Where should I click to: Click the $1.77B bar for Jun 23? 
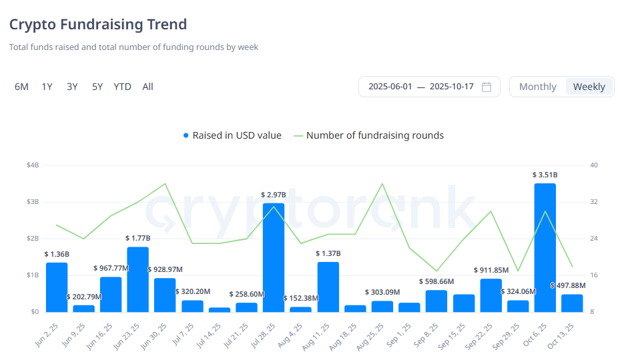(137, 279)
